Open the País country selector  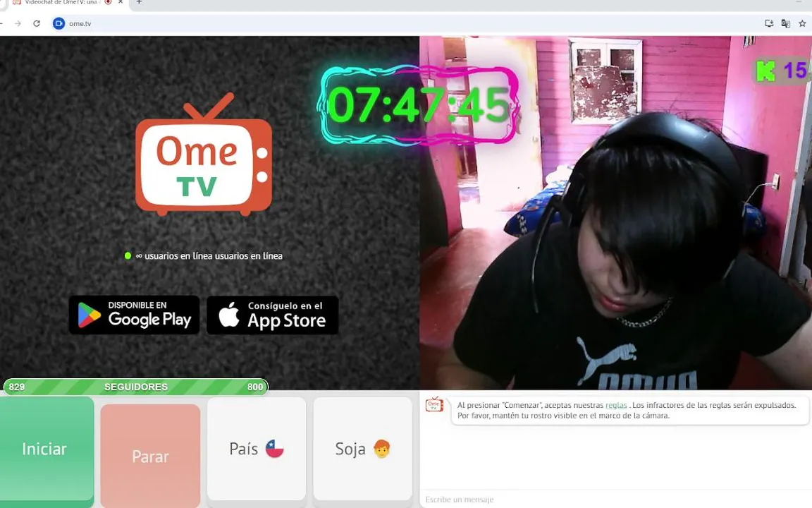click(x=257, y=449)
